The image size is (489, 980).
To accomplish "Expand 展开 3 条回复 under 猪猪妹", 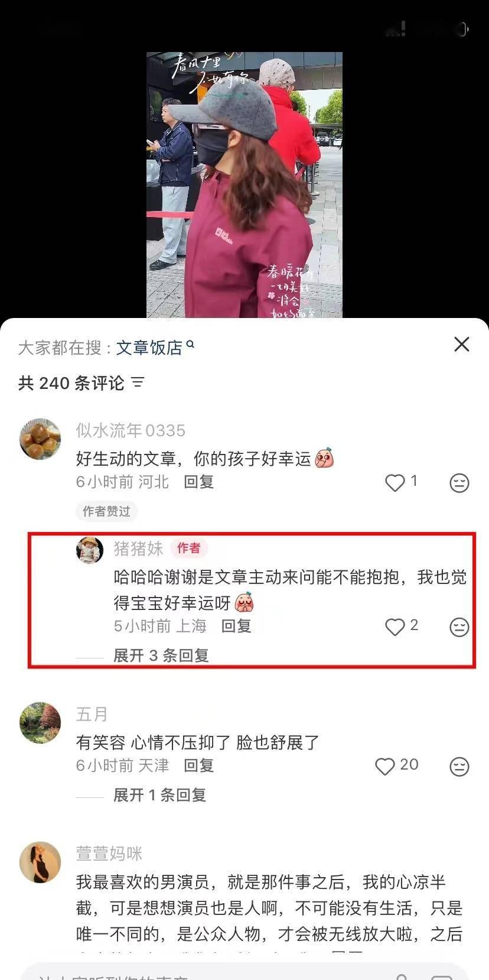I will coord(161,656).
